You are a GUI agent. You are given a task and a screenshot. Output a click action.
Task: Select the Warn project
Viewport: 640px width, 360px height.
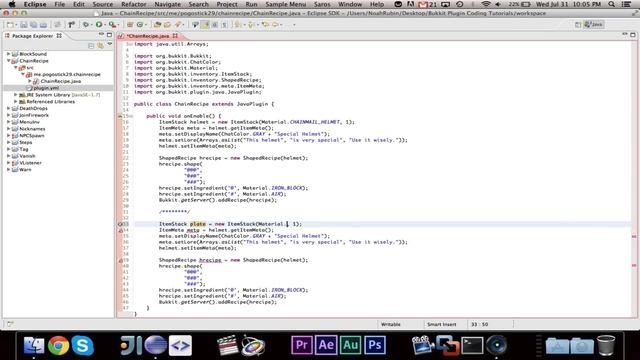tap(25, 169)
